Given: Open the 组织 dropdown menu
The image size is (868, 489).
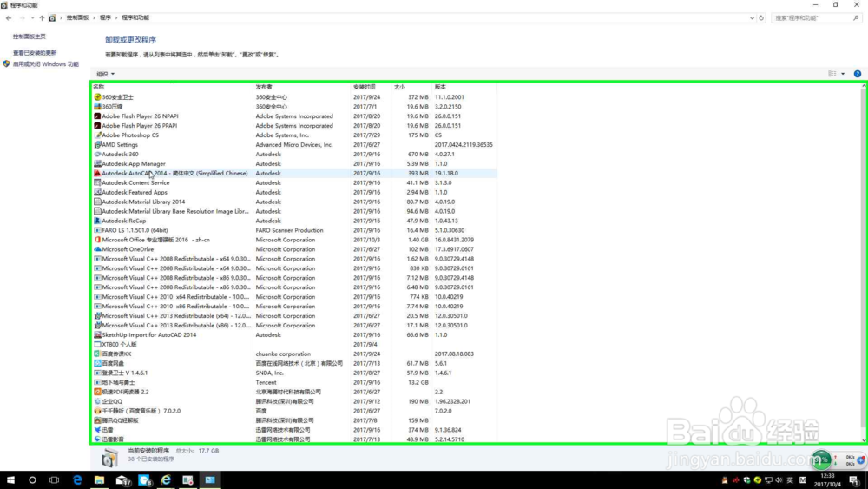Looking at the screenshot, I should [x=105, y=74].
